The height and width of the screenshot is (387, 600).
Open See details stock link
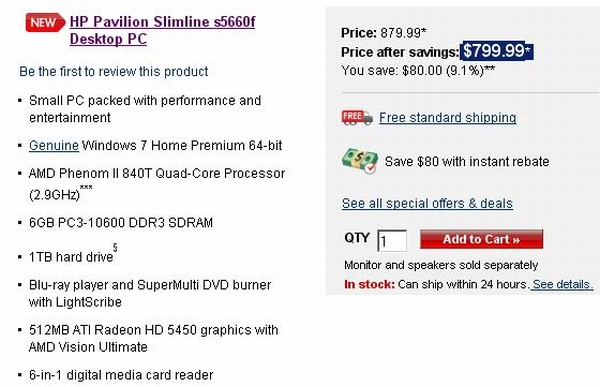(x=562, y=284)
